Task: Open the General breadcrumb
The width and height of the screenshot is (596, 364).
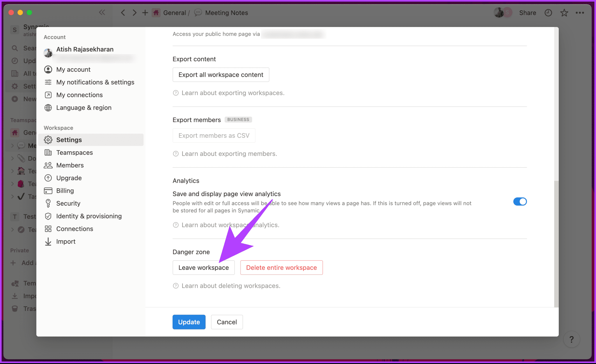Action: point(169,13)
